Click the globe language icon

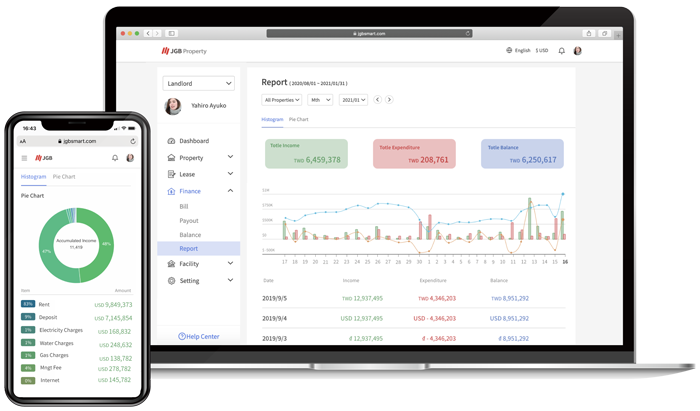click(510, 51)
